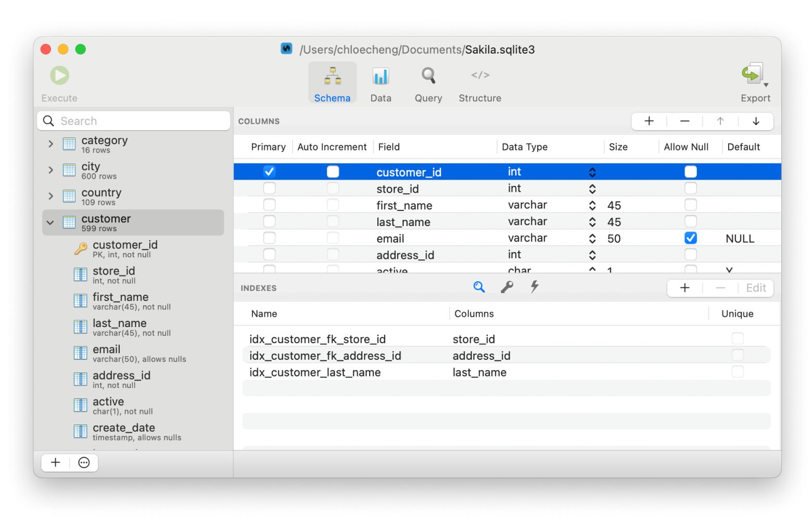Click the city table icon in the sidebar
The image size is (812, 526).
coord(69,170)
